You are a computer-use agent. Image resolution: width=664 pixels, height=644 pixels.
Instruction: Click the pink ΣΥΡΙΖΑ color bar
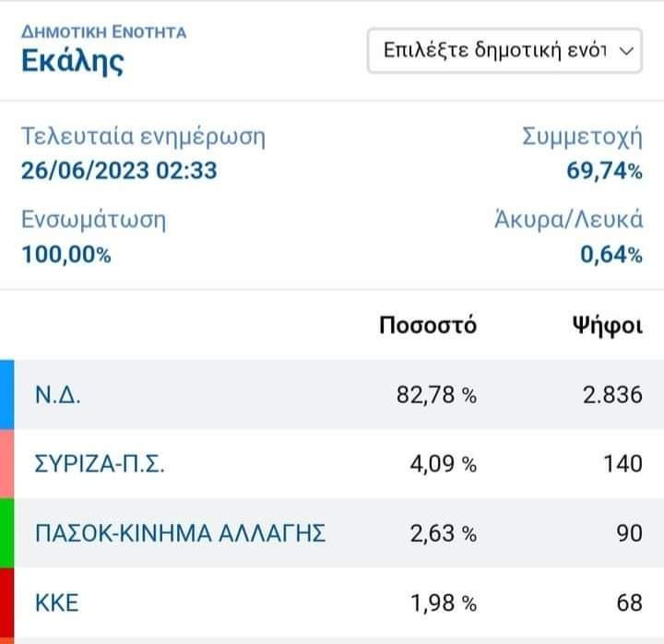6,463
